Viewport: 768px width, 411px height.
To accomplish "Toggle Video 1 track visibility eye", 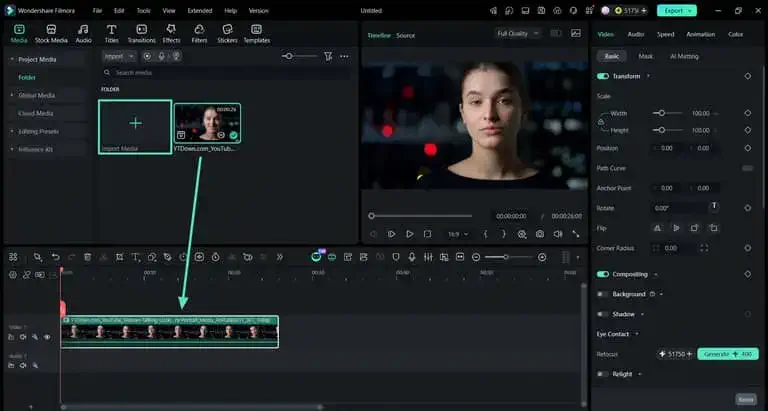I will [x=47, y=337].
